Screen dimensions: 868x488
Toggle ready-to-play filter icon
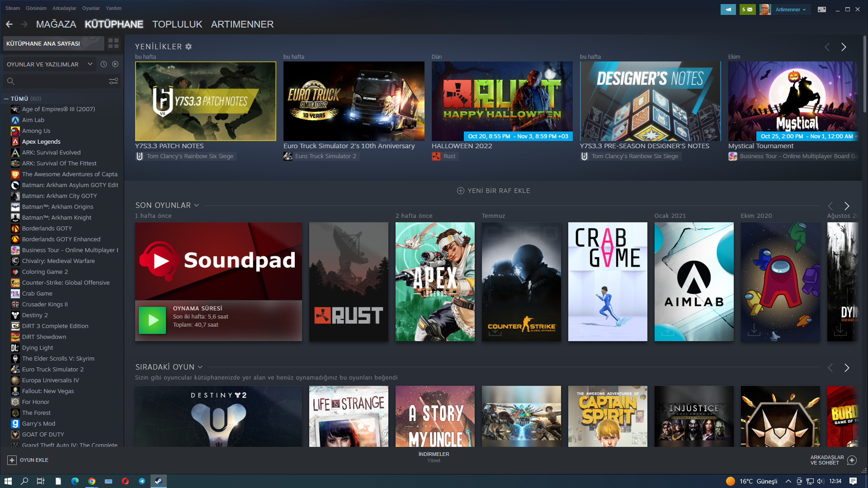[115, 64]
